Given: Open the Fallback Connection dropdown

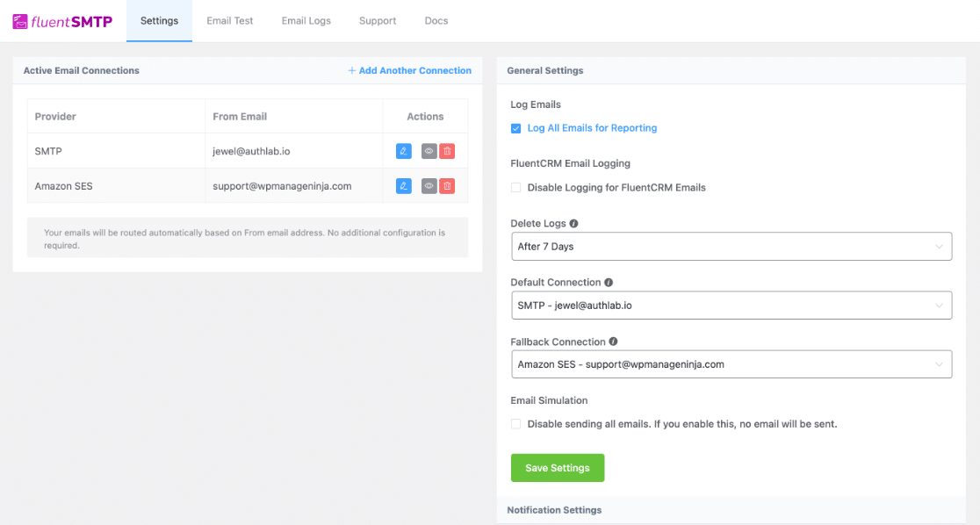Looking at the screenshot, I should coord(731,364).
